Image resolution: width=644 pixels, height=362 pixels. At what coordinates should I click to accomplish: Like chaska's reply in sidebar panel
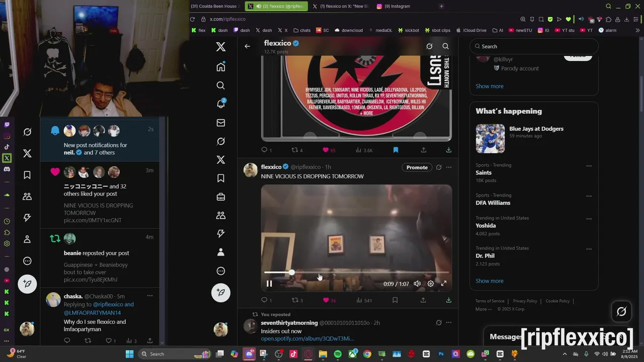tap(110, 340)
